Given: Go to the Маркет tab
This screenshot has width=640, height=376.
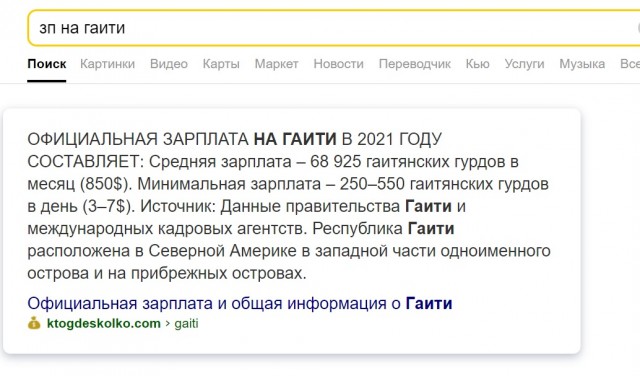Looking at the screenshot, I should pyautogui.click(x=277, y=64).
